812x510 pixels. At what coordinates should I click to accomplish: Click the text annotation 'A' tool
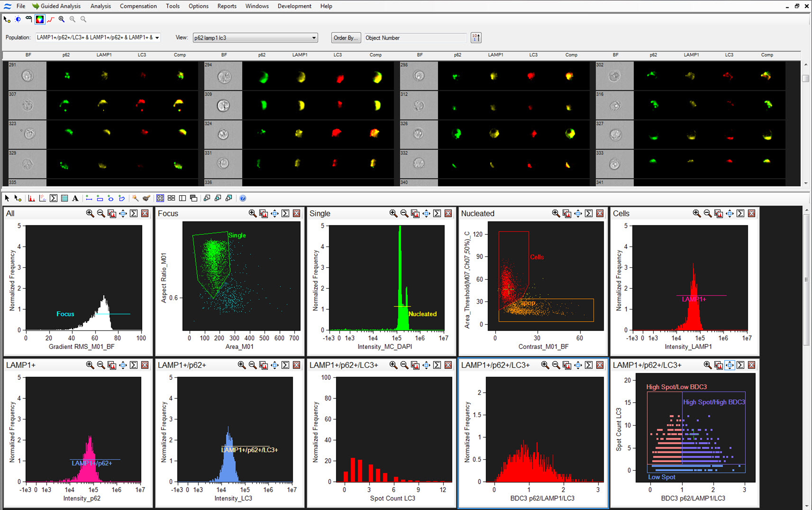75,198
